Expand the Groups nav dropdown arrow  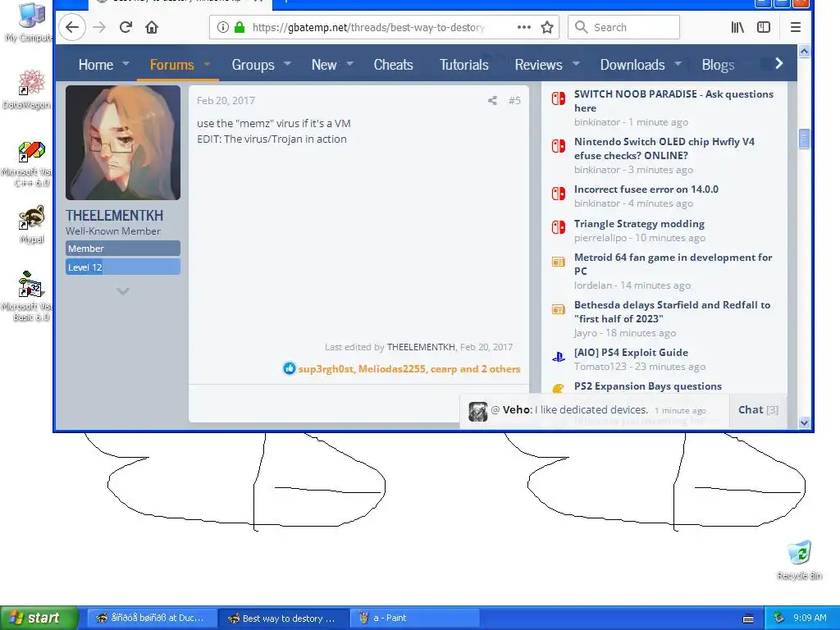287,63
